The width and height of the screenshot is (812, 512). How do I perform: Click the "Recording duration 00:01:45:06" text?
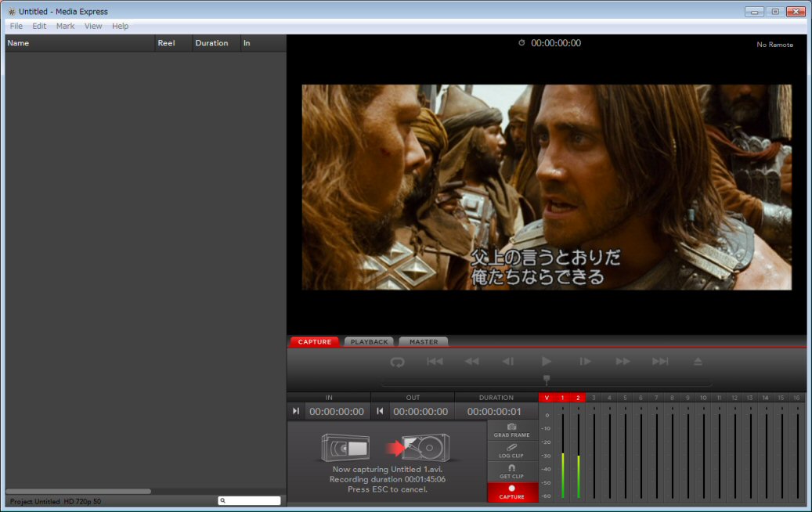coord(388,479)
